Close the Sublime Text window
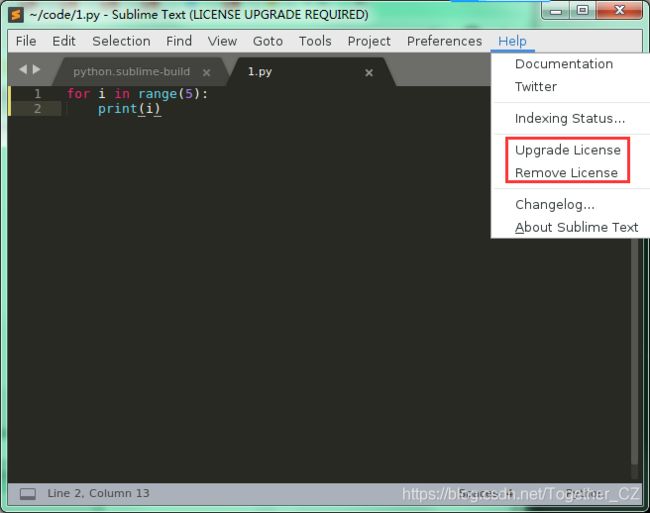Screen dimensions: 650x513 click(619, 10)
